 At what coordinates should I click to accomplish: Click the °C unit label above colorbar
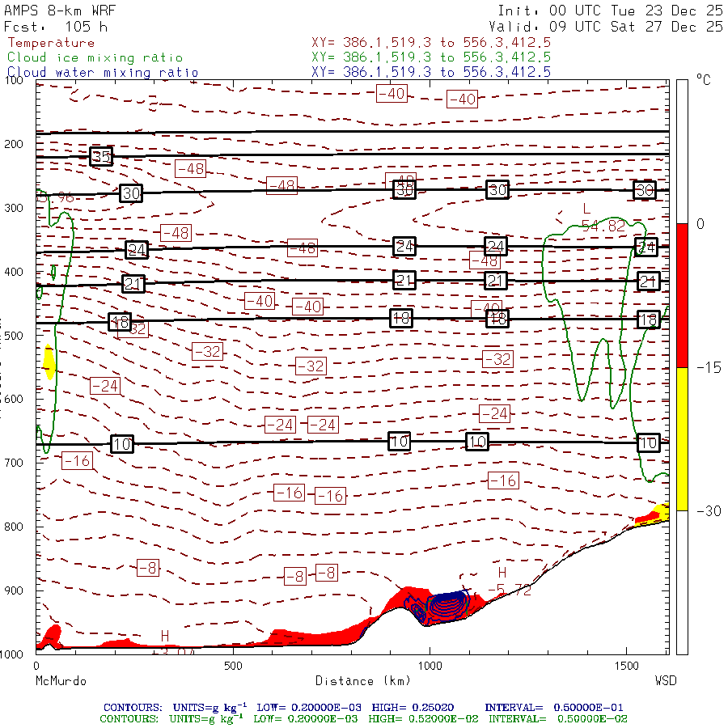tap(704, 80)
